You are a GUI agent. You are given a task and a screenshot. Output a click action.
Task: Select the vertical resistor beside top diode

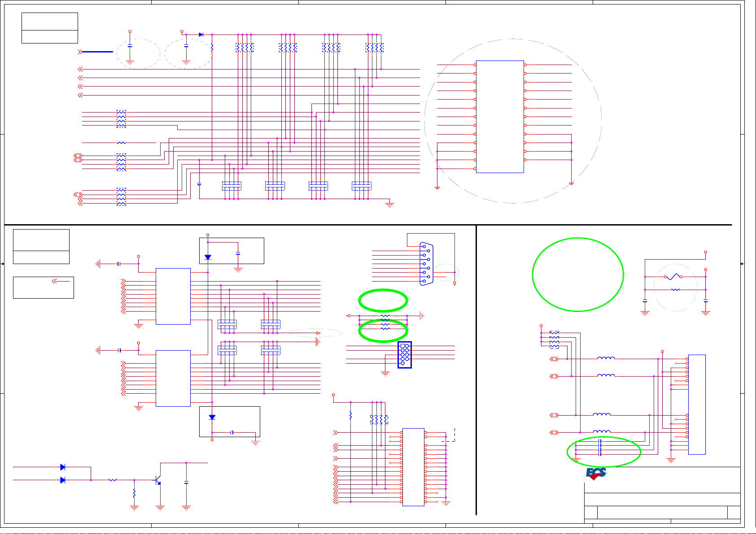point(212,48)
